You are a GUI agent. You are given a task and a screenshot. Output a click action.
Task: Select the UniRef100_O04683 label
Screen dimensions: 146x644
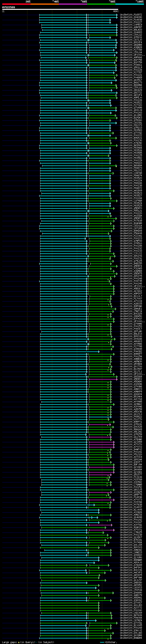tap(131, 32)
